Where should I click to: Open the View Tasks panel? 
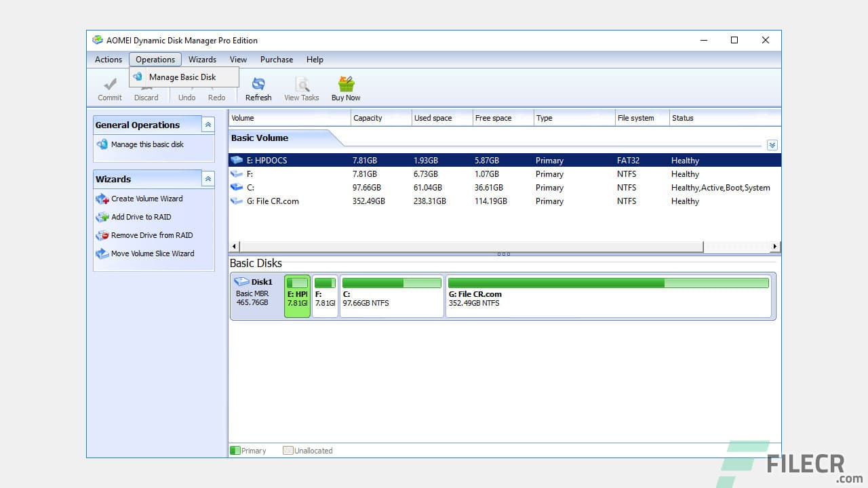301,84
